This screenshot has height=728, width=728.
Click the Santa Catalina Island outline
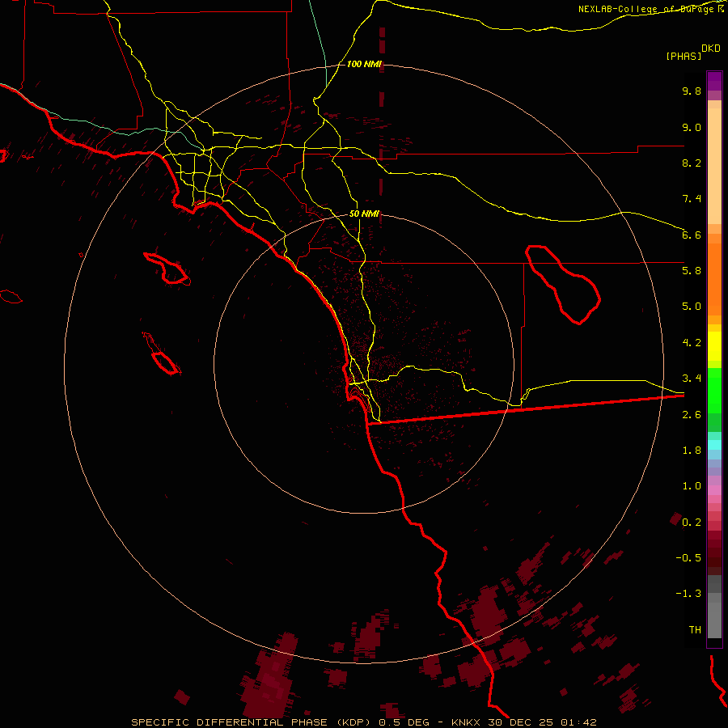167,269
